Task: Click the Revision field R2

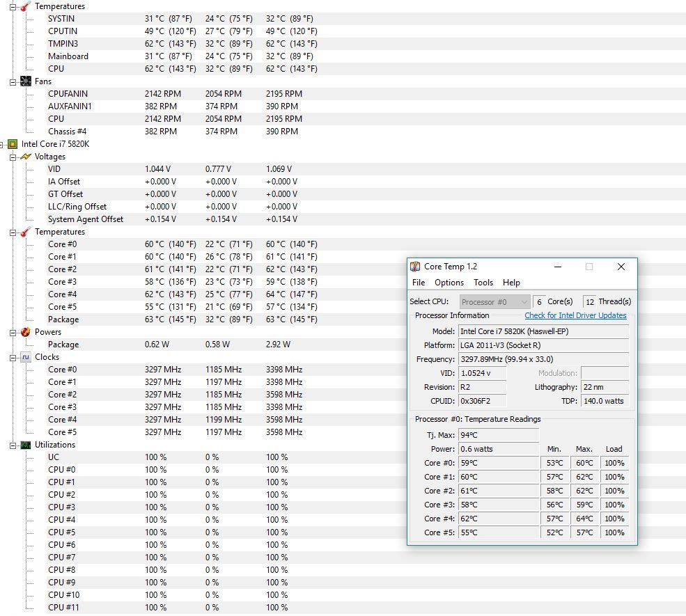Action: [x=482, y=387]
